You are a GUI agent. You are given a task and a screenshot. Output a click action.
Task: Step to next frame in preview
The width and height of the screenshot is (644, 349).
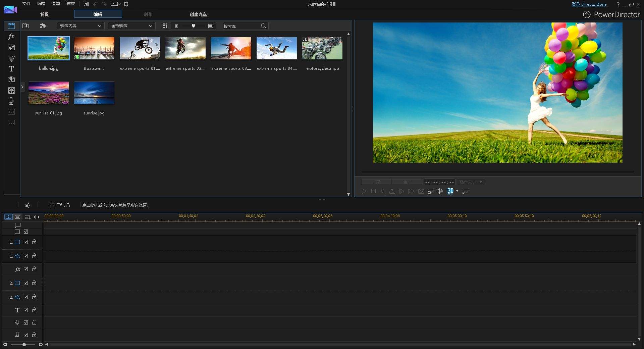[401, 191]
